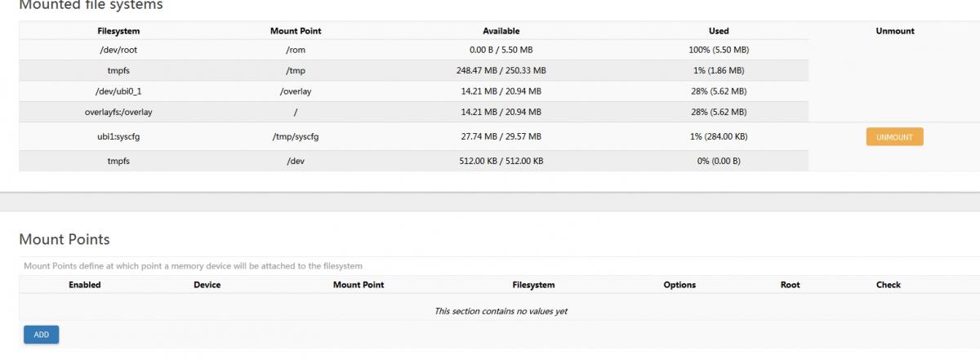This screenshot has width=980, height=360.
Task: Click the Mount Points section heading
Action: pos(65,239)
